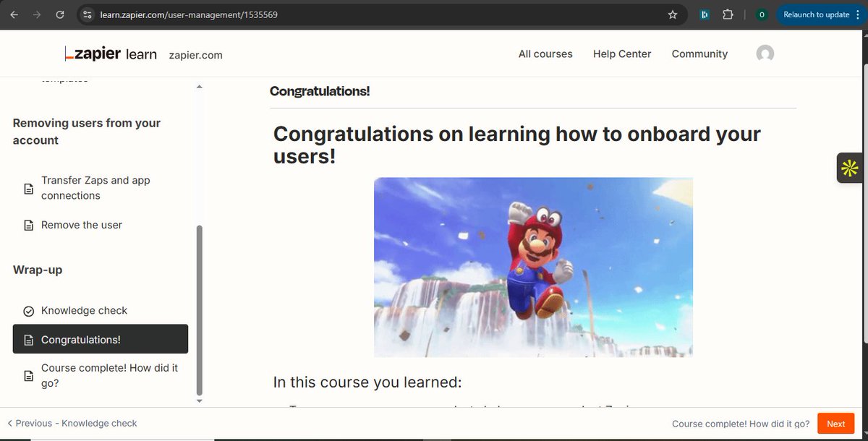This screenshot has width=868, height=441.
Task: Click document icon beside Congratulations!
Action: pos(28,340)
